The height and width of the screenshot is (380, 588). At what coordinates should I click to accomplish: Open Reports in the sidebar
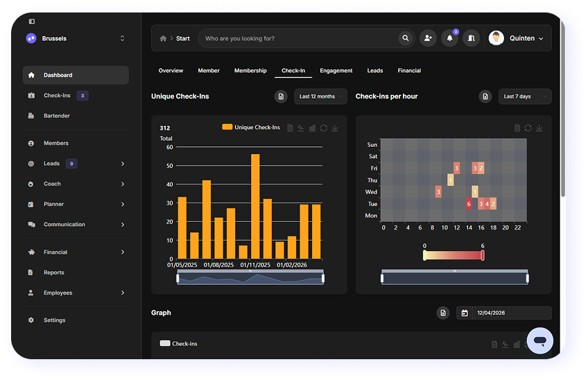(x=53, y=273)
